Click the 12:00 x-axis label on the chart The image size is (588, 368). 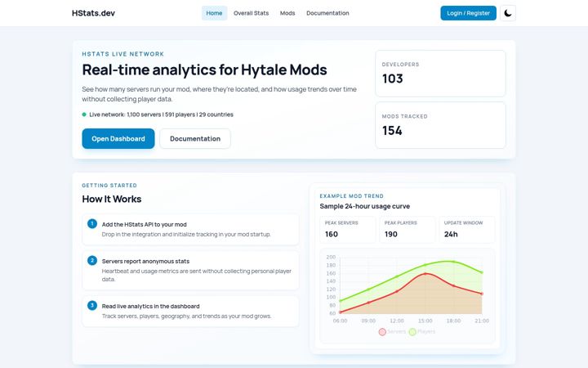[397, 321]
